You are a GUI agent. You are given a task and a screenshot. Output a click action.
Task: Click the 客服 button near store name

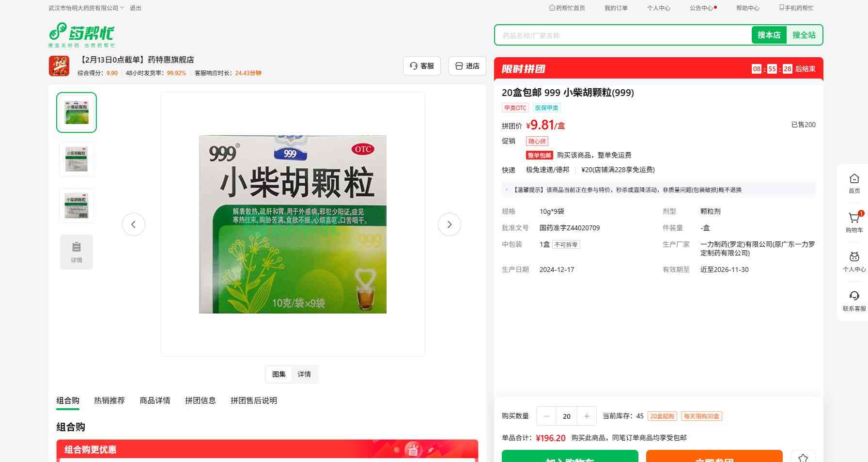(422, 66)
